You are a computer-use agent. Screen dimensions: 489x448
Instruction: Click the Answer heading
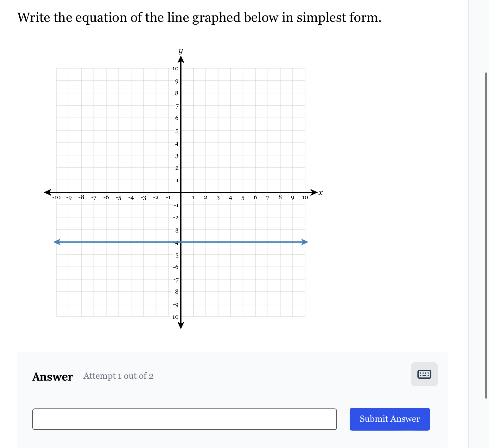(x=53, y=377)
